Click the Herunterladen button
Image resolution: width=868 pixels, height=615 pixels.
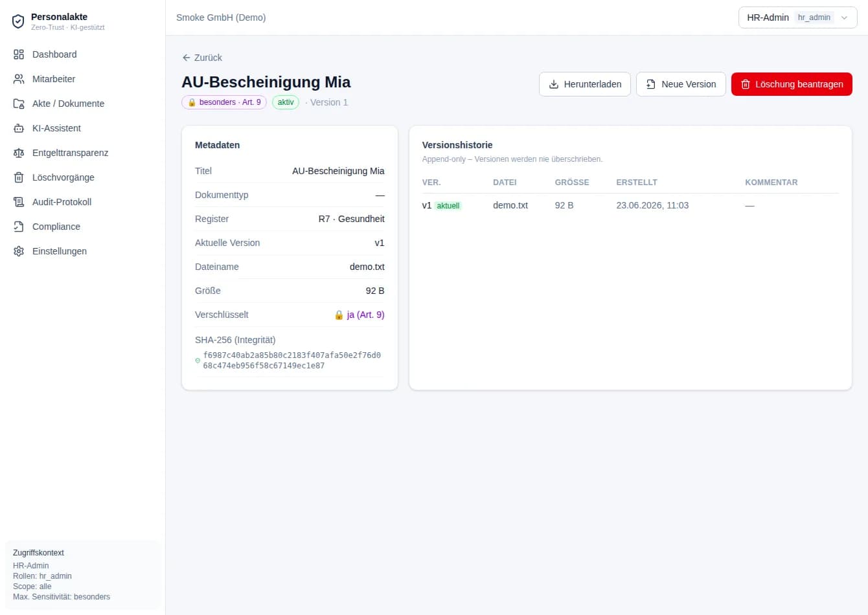tap(585, 84)
